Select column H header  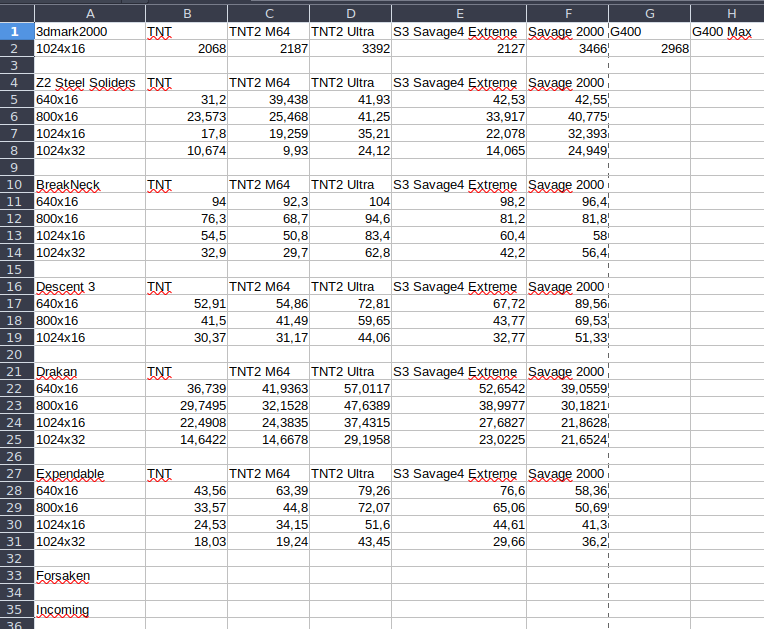pos(727,14)
